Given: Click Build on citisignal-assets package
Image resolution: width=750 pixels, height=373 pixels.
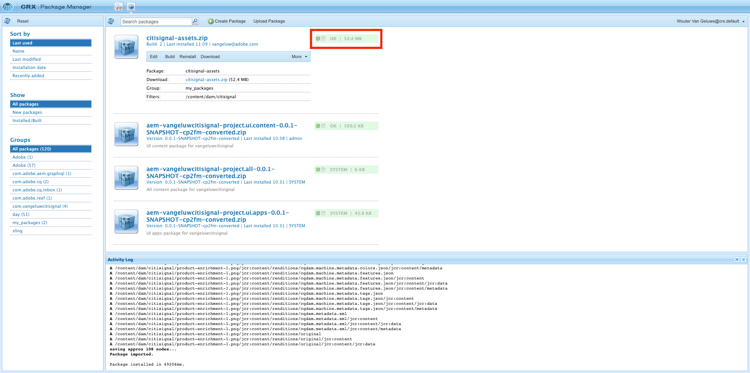Looking at the screenshot, I should point(169,56).
